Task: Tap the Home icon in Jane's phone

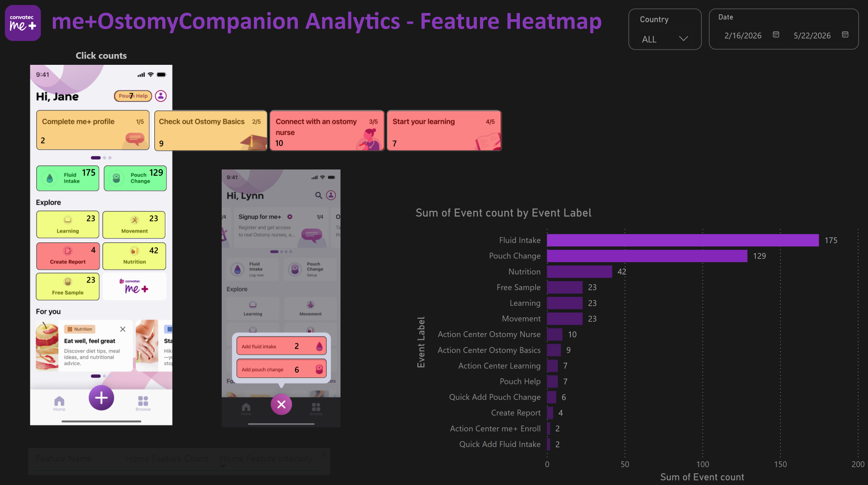Action: point(59,403)
